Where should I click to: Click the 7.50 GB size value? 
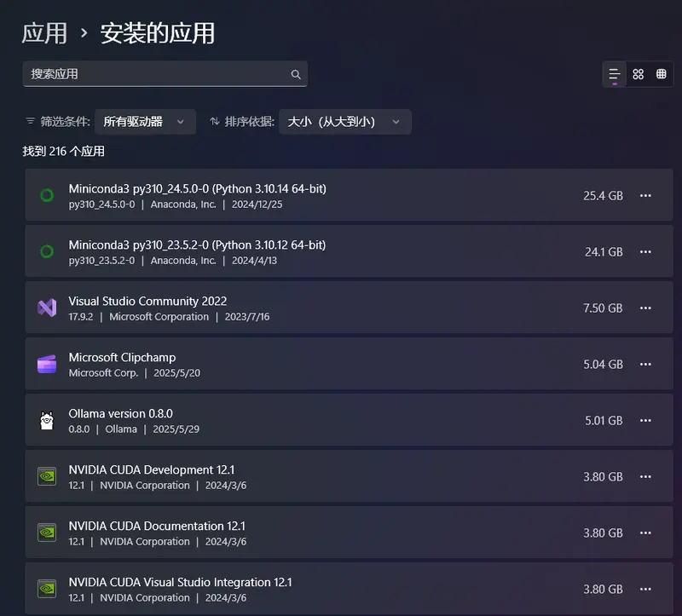click(603, 308)
